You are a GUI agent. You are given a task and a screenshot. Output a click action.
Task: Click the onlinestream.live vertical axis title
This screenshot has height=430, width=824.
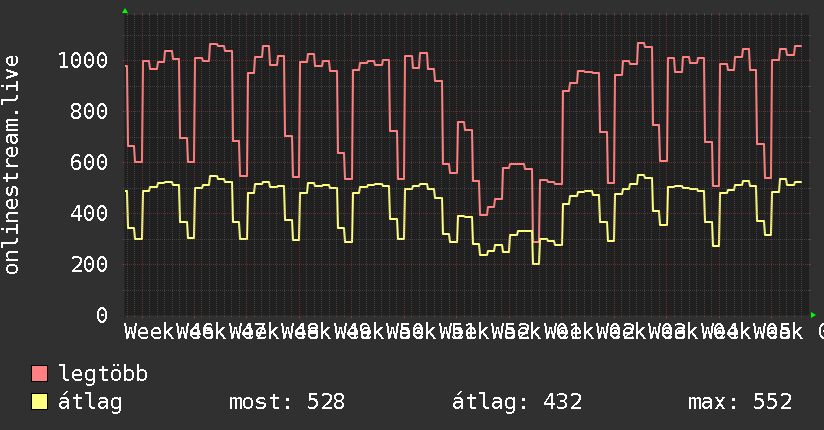(12, 165)
